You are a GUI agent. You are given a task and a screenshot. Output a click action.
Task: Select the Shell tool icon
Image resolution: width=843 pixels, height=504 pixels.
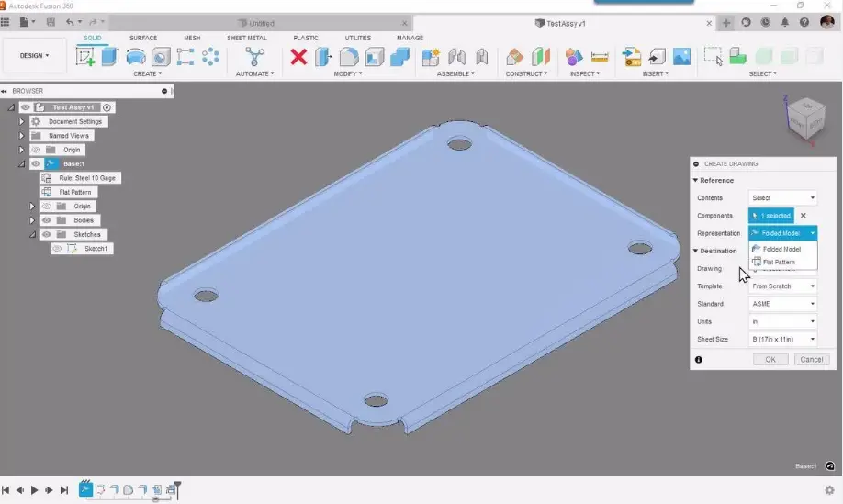tap(374, 56)
